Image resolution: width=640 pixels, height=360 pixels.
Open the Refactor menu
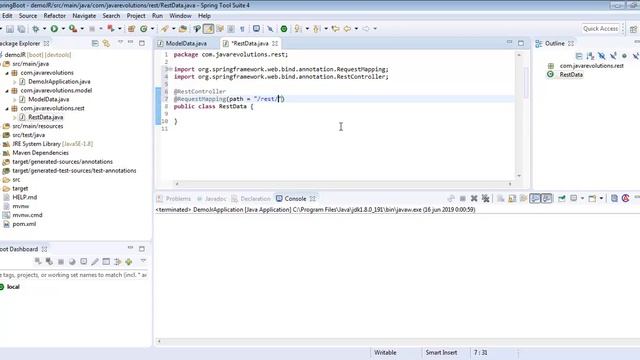point(55,16)
